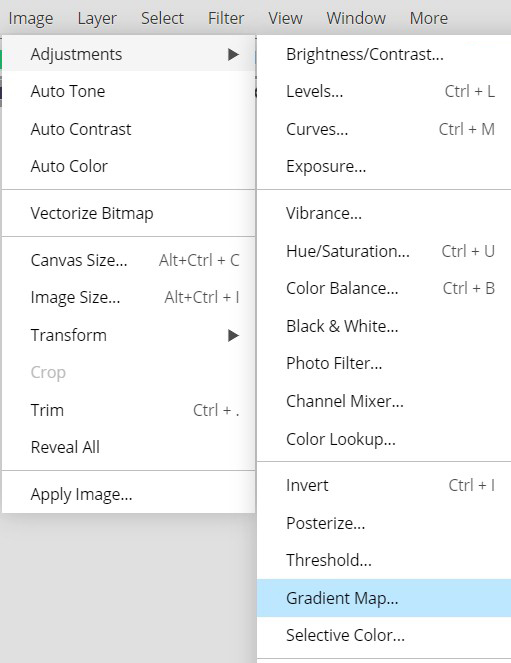Open the Image menu

coord(31,18)
